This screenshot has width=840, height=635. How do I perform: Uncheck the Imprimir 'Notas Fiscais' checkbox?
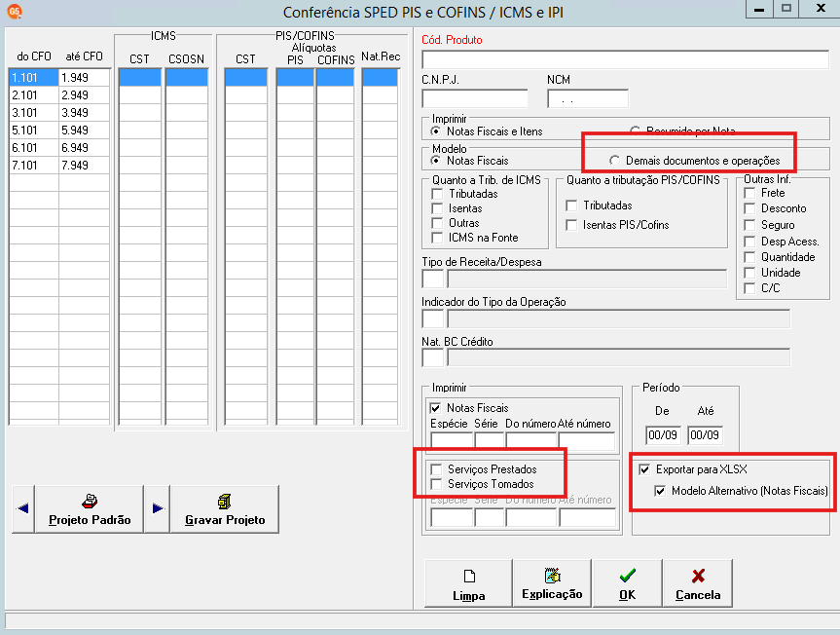435,408
